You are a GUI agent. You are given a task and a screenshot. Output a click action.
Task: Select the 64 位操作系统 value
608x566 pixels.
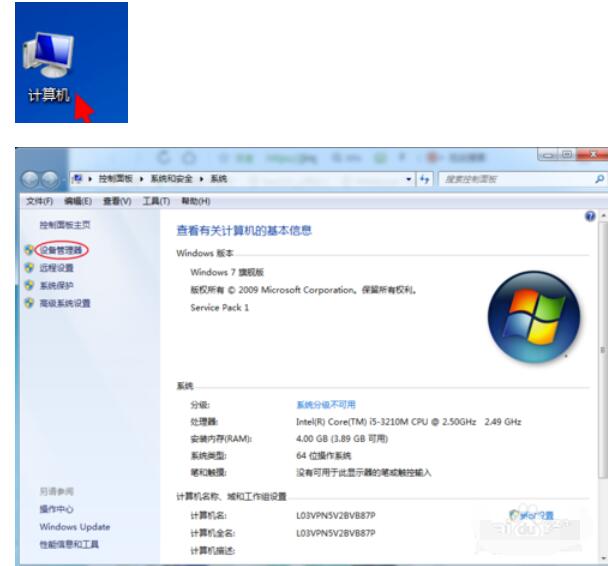324,456
